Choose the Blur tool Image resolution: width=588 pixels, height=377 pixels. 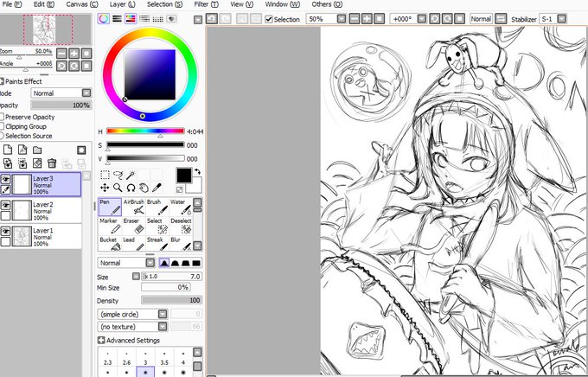pos(181,244)
